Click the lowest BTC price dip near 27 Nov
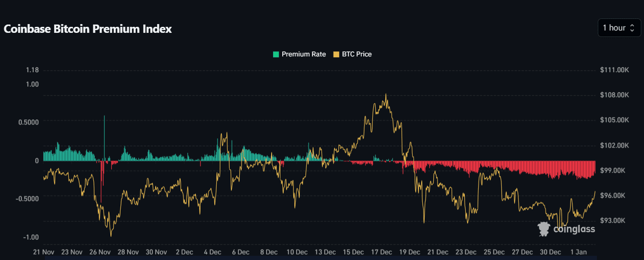 (x=111, y=235)
